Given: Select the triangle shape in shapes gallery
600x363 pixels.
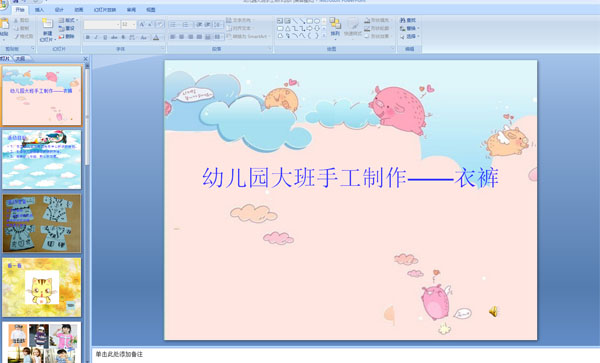Looking at the screenshot, I should (x=288, y=29).
